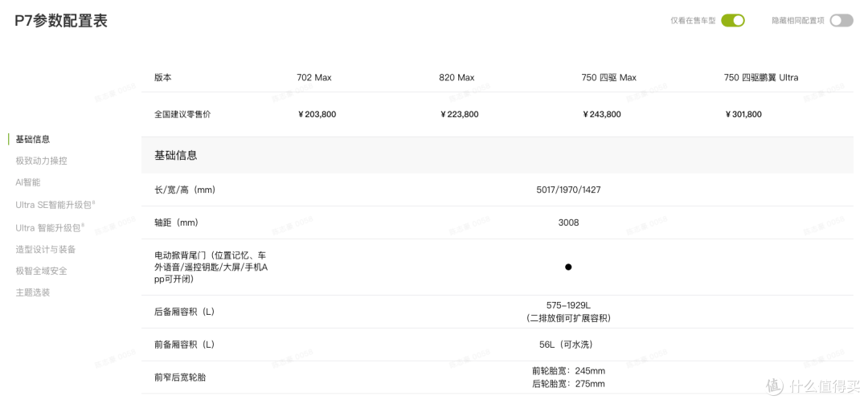This screenshot has width=868, height=404.
Task: Navigate to 极智全域安全 section
Action: pyautogui.click(x=42, y=271)
